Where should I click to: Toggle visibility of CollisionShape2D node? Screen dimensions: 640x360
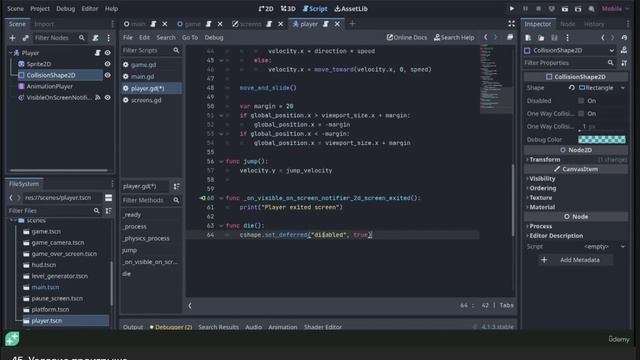click(107, 75)
